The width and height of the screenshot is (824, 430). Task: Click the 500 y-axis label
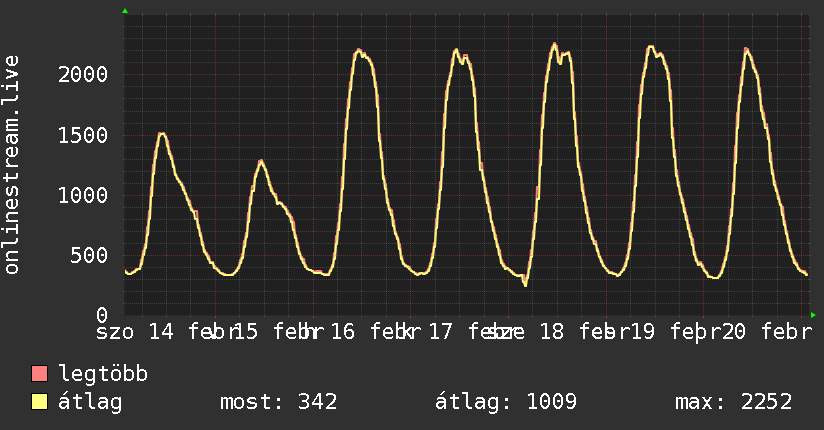[x=89, y=255]
